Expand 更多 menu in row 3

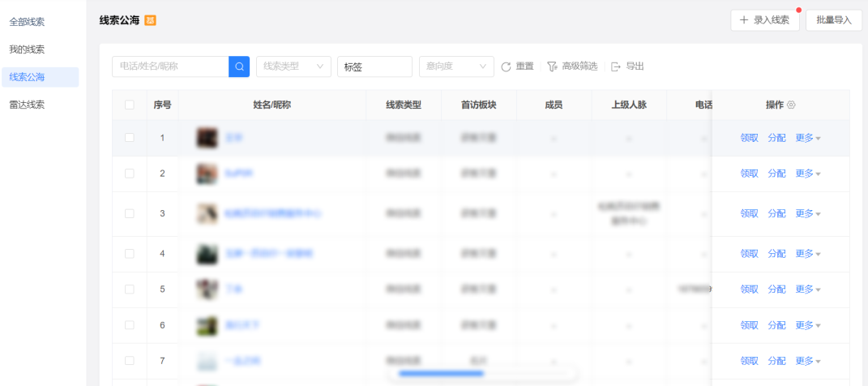(808, 214)
